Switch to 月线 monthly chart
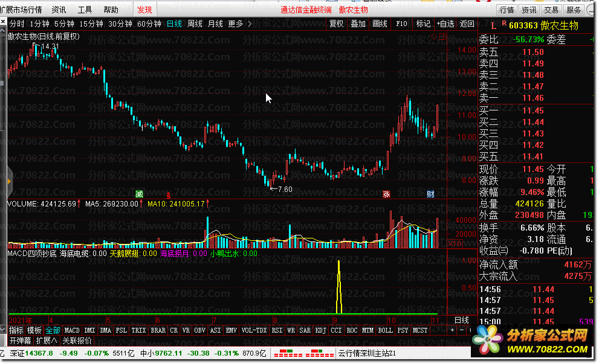 (x=215, y=24)
